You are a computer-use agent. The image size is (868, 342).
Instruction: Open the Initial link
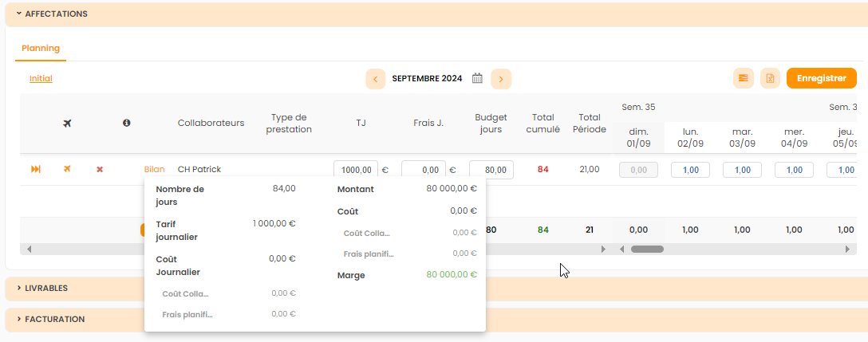point(41,78)
